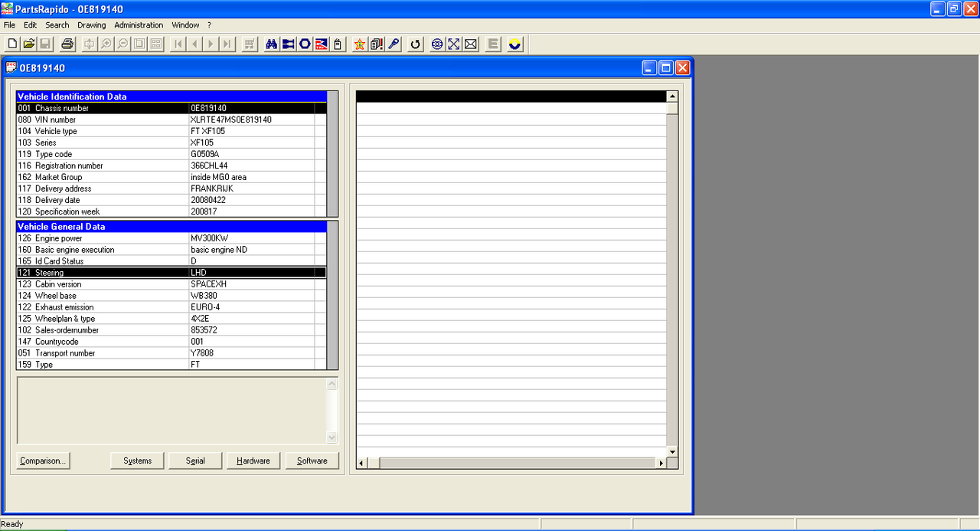The width and height of the screenshot is (980, 531).
Task: Click the floppy disk Save icon
Action: [46, 44]
